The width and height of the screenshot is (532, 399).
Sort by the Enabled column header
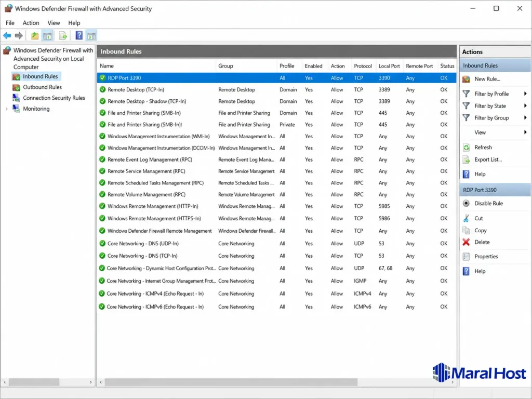pyautogui.click(x=315, y=66)
